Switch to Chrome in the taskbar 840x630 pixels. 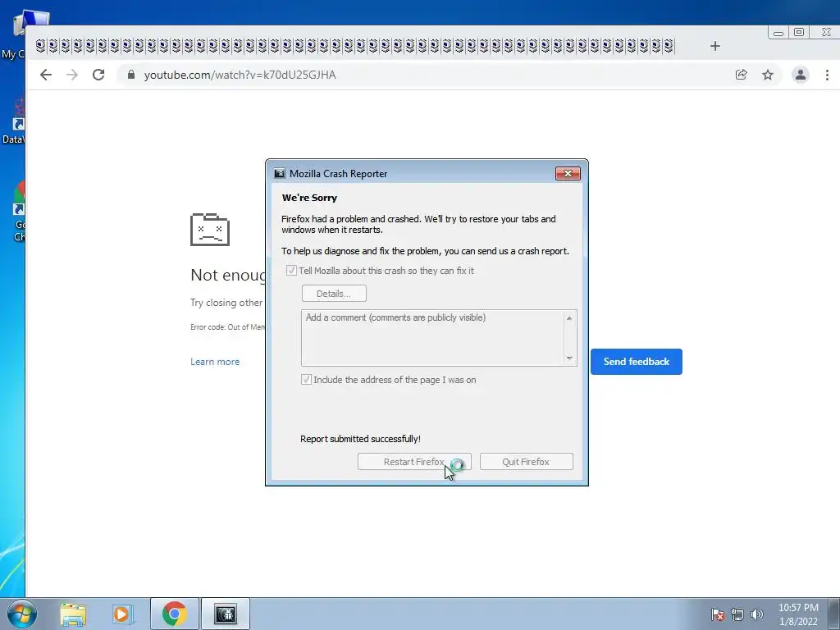click(x=174, y=614)
